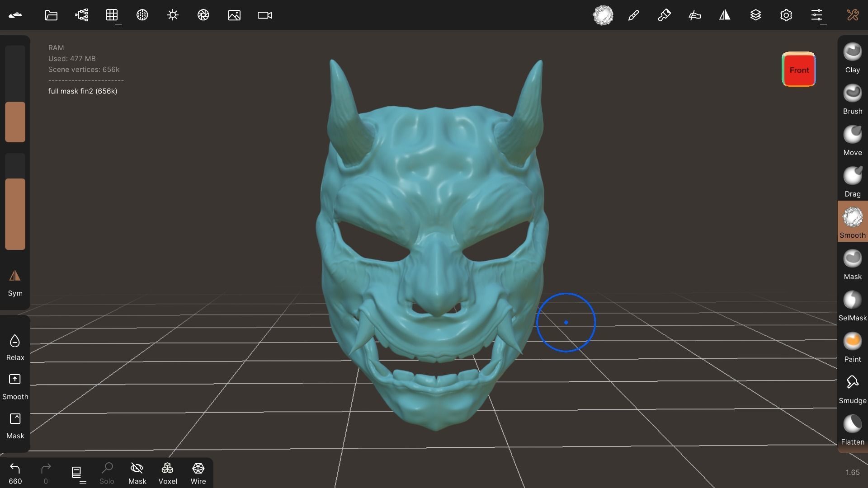Open the history list panel

[76, 473]
